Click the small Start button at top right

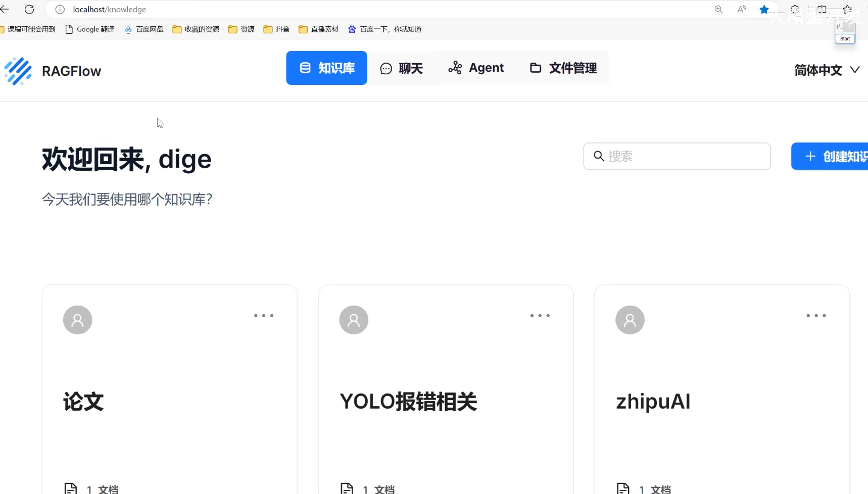(x=845, y=38)
